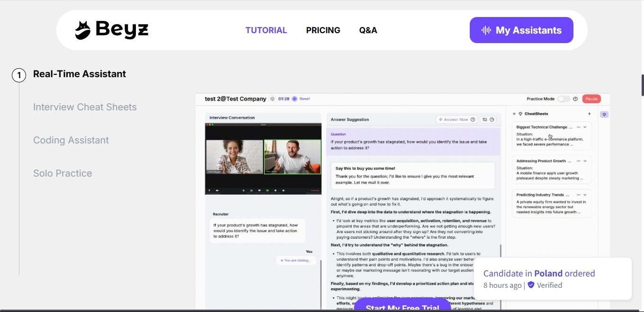Open the PRICING nav item
The width and height of the screenshot is (644, 312).
[x=323, y=30]
